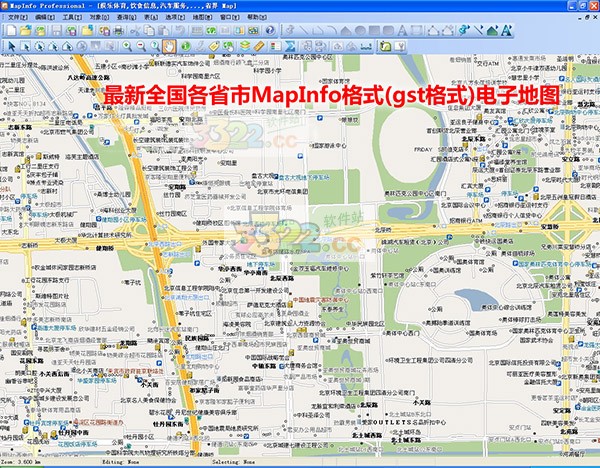This screenshot has height=468, width=600.
Task: Choose the Select arrow tool
Action: (11, 46)
